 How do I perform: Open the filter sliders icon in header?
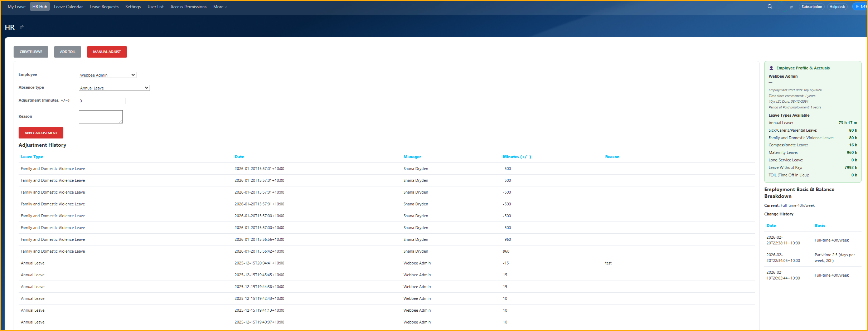[x=791, y=7]
